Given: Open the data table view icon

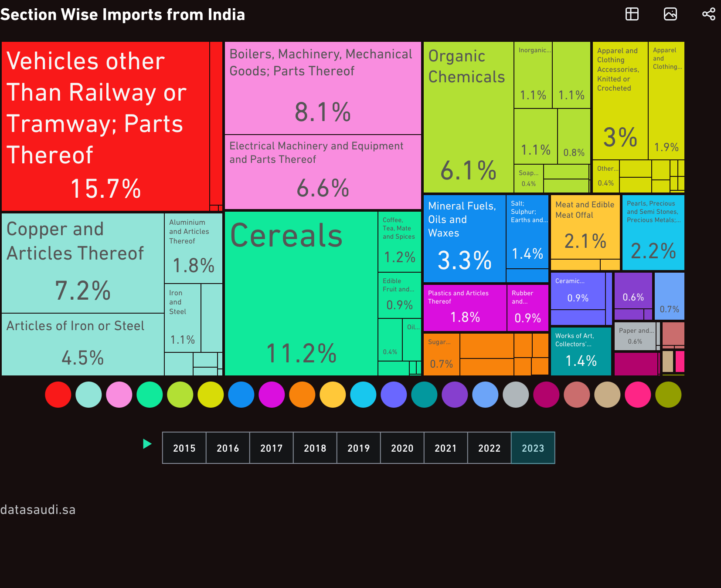Looking at the screenshot, I should pyautogui.click(x=632, y=14).
